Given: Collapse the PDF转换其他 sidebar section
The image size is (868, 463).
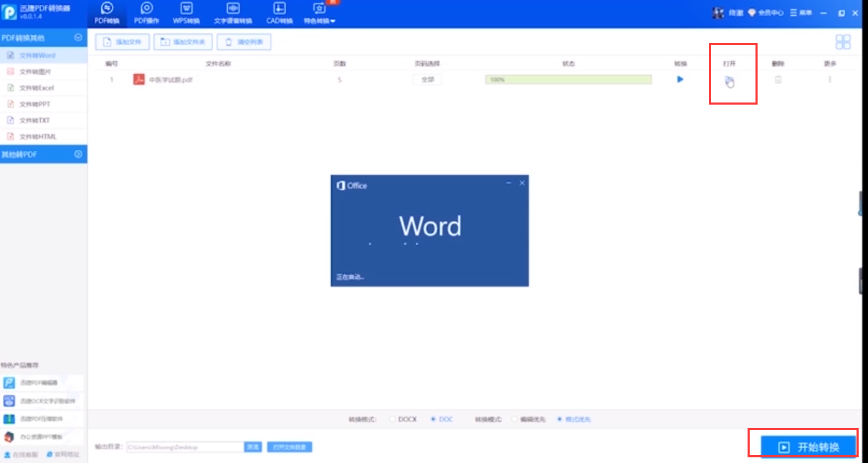Looking at the screenshot, I should point(78,37).
